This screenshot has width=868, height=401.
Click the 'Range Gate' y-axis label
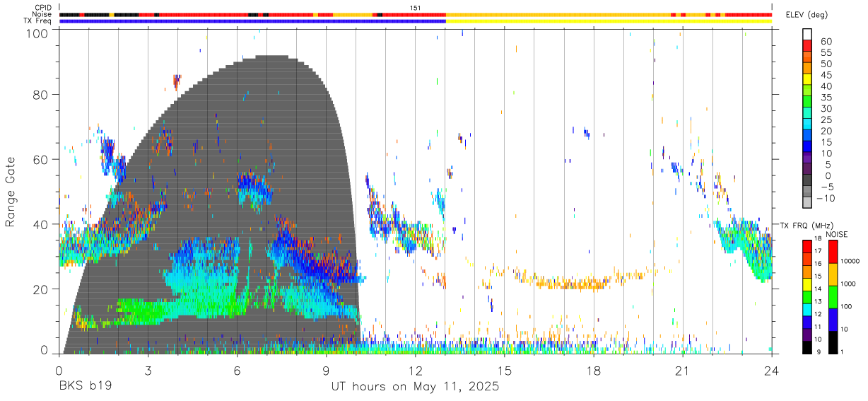tap(11, 192)
